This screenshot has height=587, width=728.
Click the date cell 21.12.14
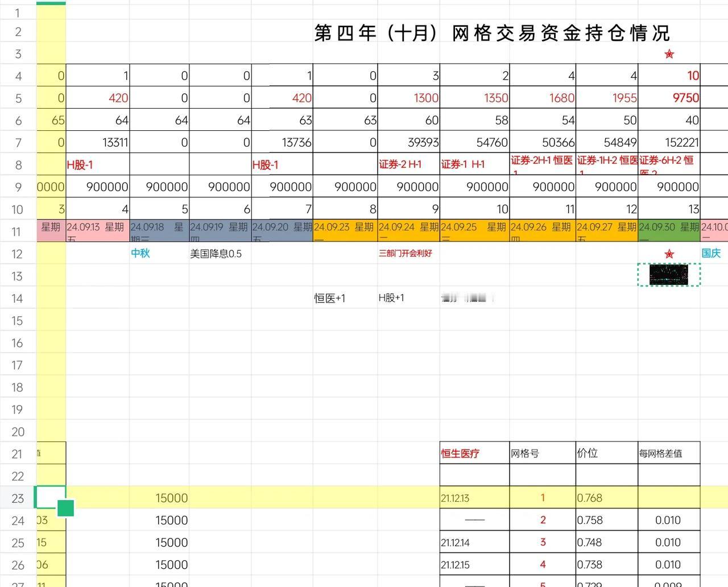[474, 542]
